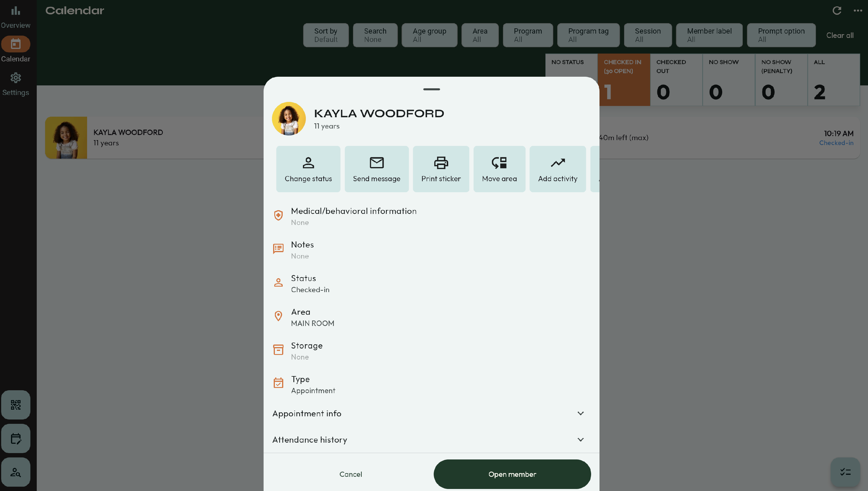Open Settings from the sidebar
The width and height of the screenshot is (868, 491).
tap(16, 84)
